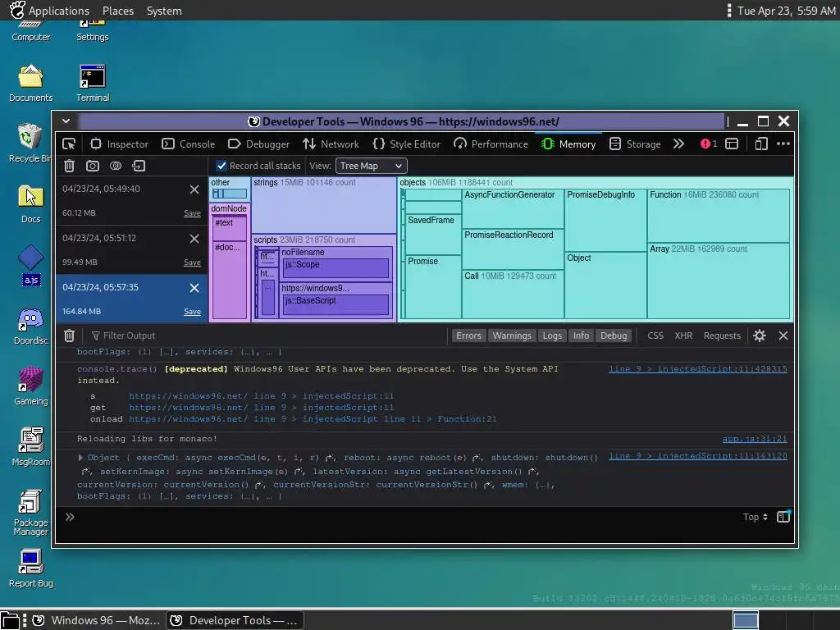
Task: Open the a.js file icon
Action: pyautogui.click(x=30, y=265)
